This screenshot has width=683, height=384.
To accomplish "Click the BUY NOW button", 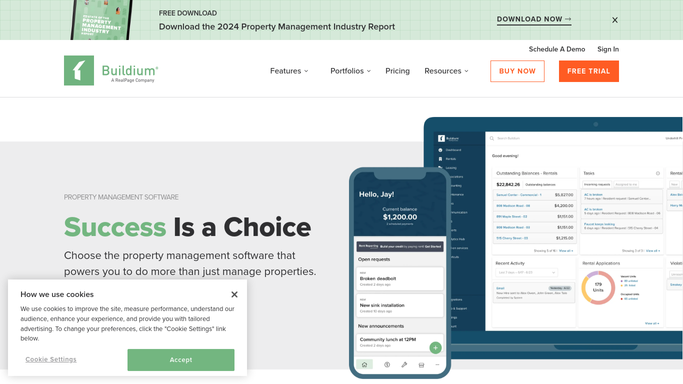I will (517, 71).
